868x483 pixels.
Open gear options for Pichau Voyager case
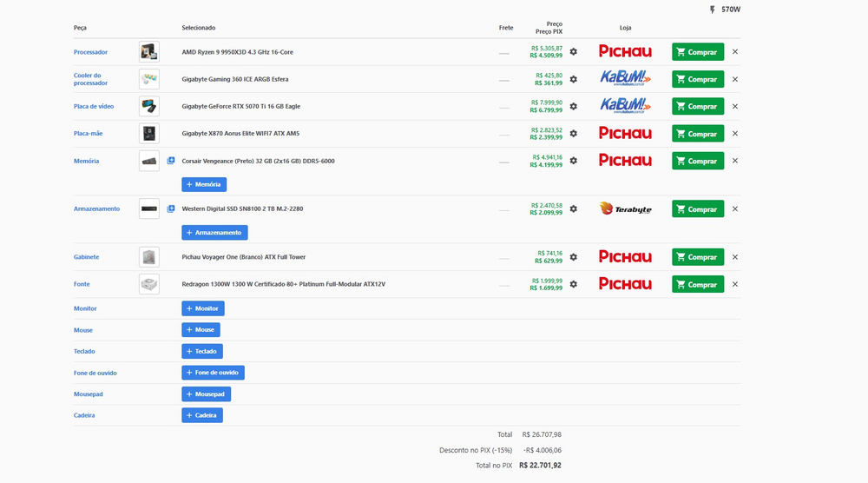[x=574, y=257]
